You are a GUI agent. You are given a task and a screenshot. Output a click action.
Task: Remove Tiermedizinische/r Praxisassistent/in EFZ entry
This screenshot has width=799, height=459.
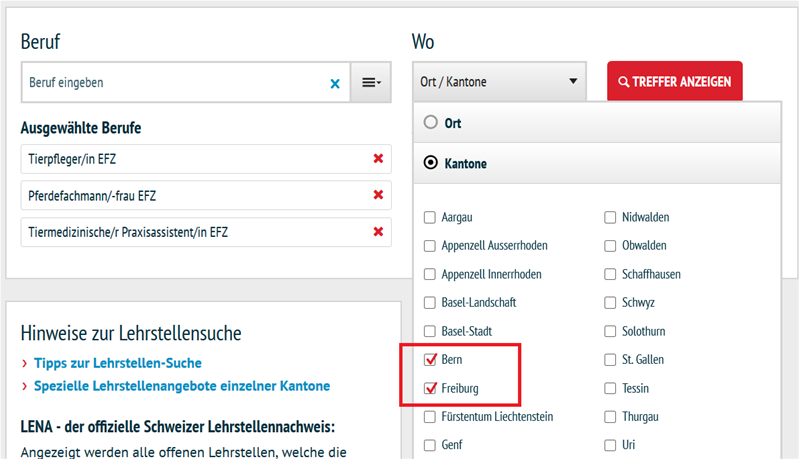pos(378,232)
